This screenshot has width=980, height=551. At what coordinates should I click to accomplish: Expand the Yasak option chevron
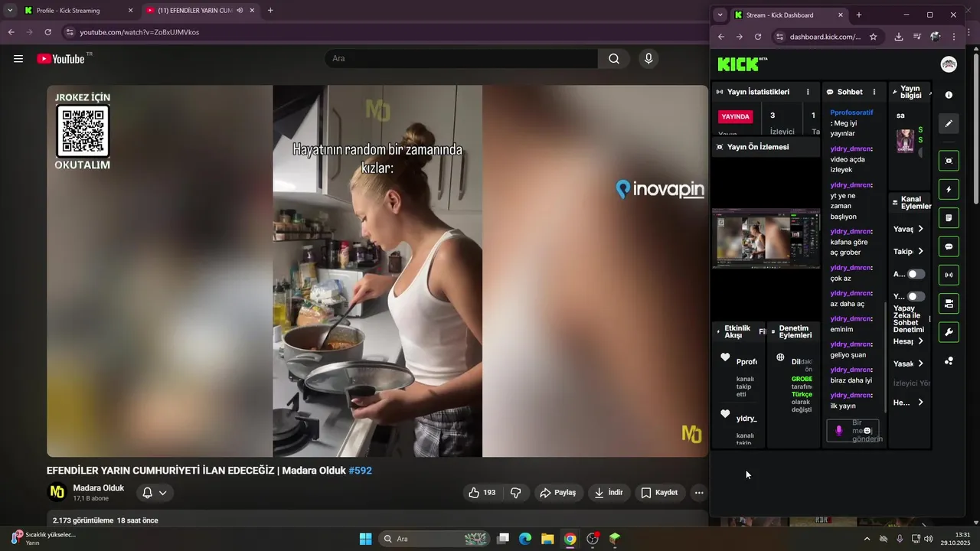click(920, 364)
